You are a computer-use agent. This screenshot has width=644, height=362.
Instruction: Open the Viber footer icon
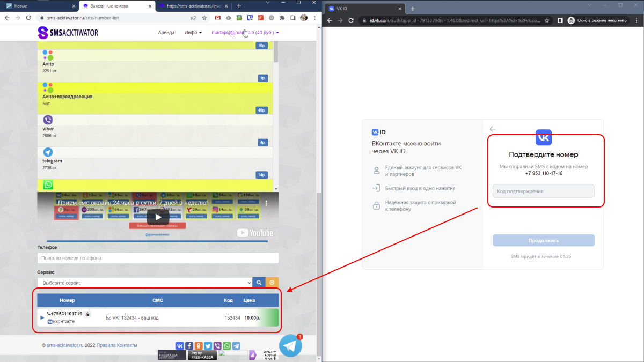pyautogui.click(x=217, y=346)
